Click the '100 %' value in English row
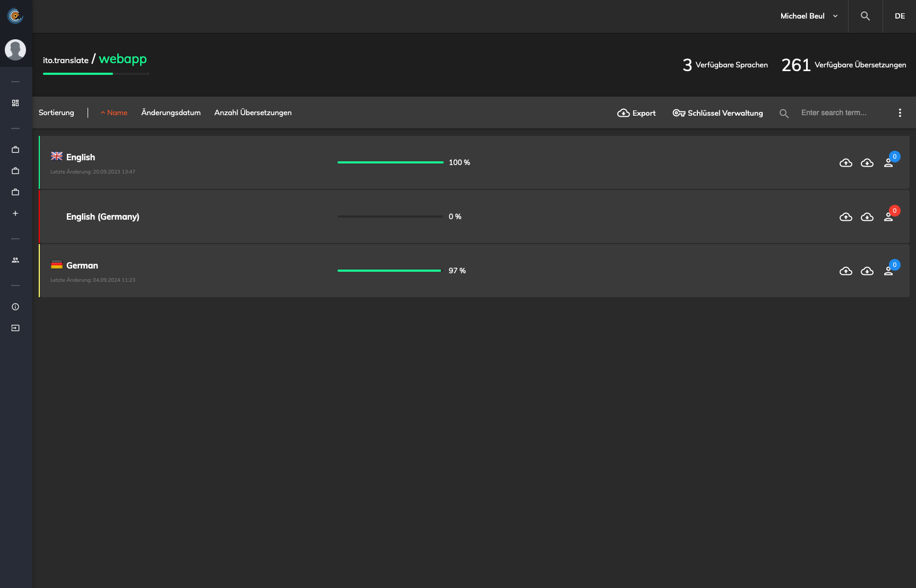The width and height of the screenshot is (916, 588). 459,162
